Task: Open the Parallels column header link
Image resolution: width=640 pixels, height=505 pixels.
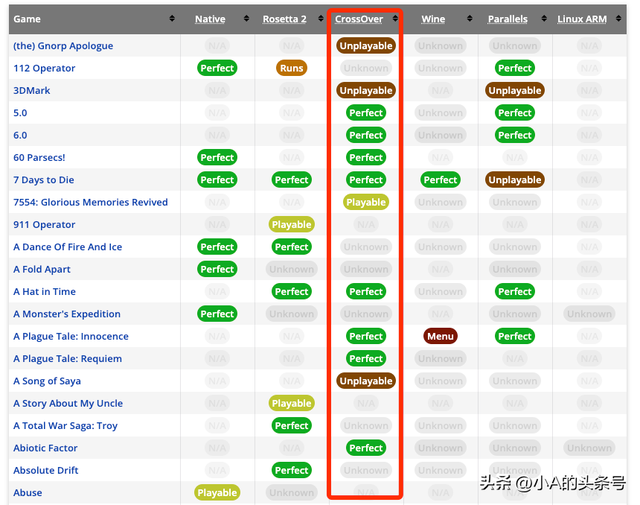Action: click(x=508, y=19)
